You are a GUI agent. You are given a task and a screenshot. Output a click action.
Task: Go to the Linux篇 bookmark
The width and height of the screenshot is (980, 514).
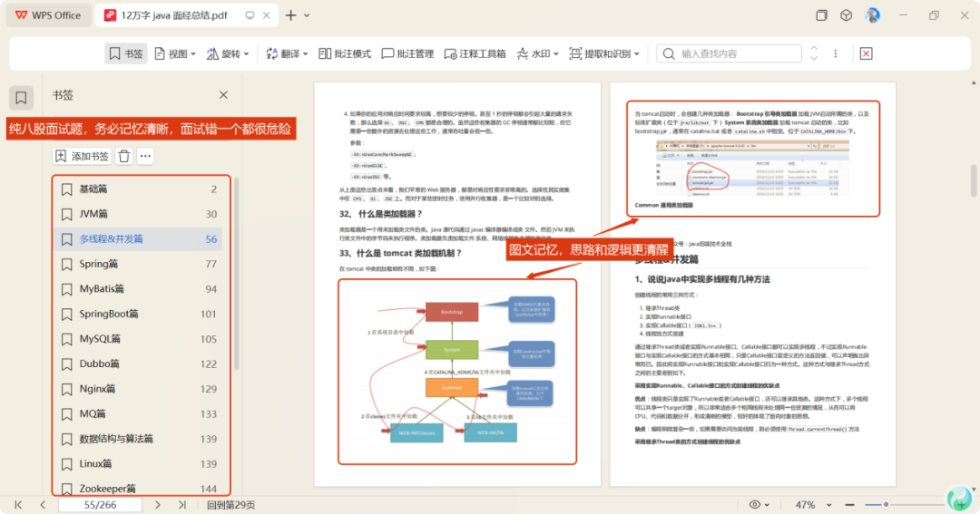tap(138, 463)
